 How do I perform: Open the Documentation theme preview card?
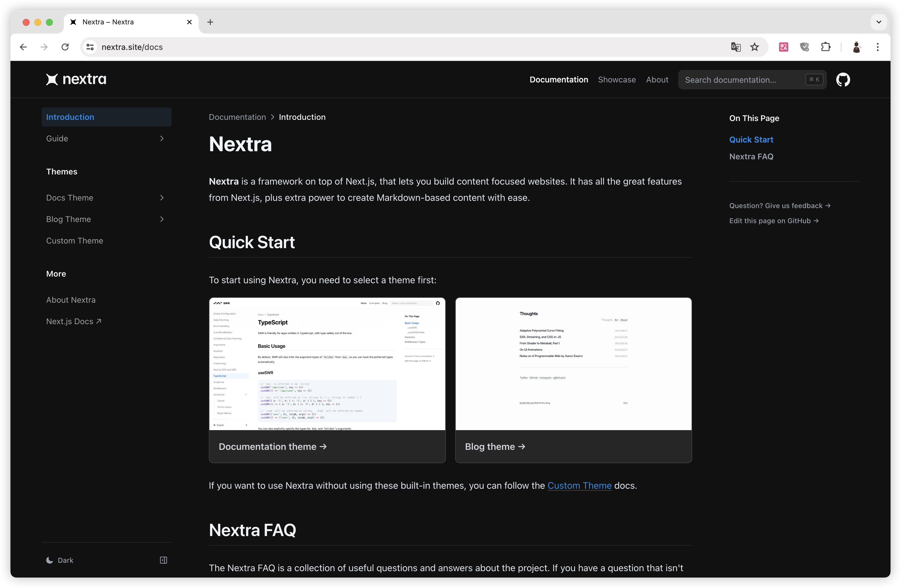click(327, 380)
